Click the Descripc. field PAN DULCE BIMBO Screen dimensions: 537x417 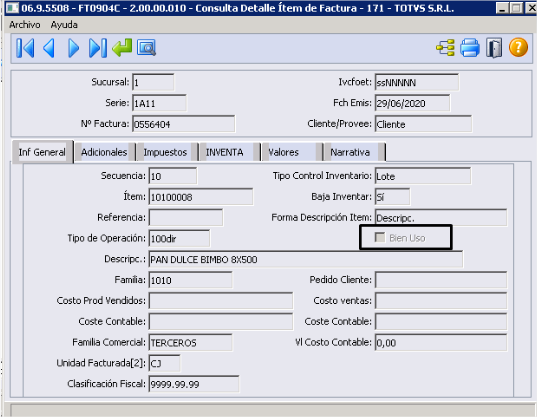point(306,260)
